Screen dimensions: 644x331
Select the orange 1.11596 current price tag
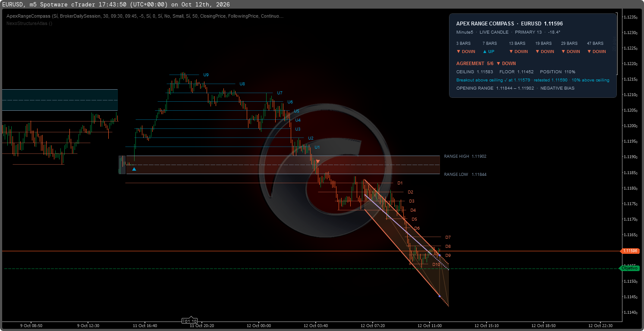tap(630, 251)
